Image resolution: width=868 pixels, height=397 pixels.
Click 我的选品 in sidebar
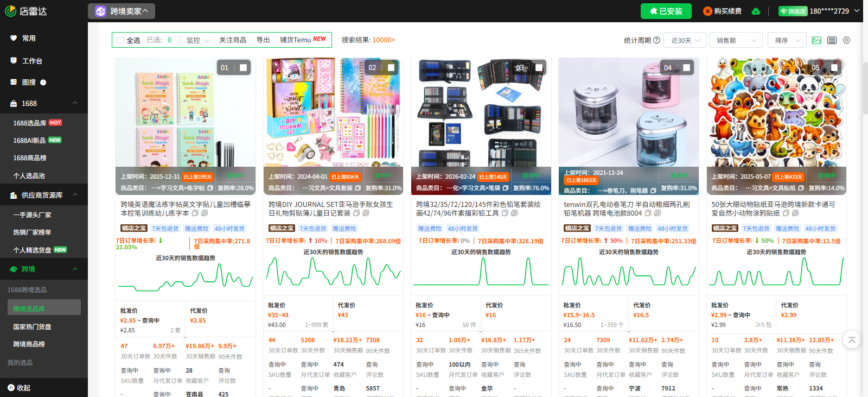[20, 363]
